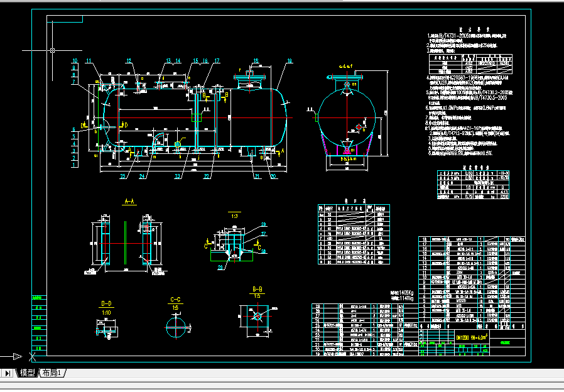Select the 1405Kg weight annotation
Viewport: 564px width, 392px height.
402,293
